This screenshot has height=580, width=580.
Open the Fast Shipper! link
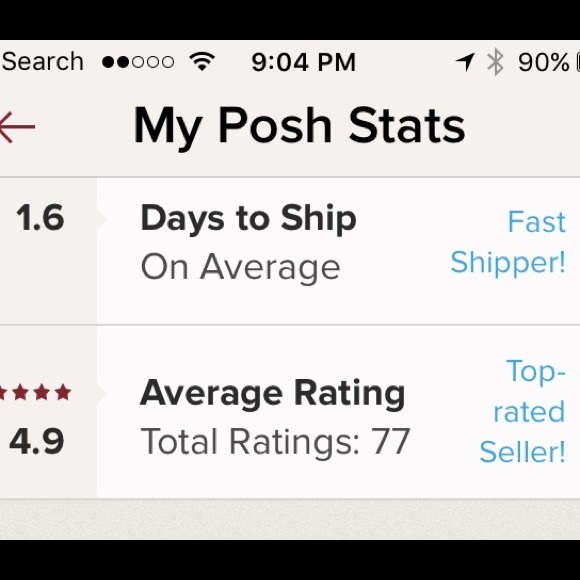click(508, 242)
